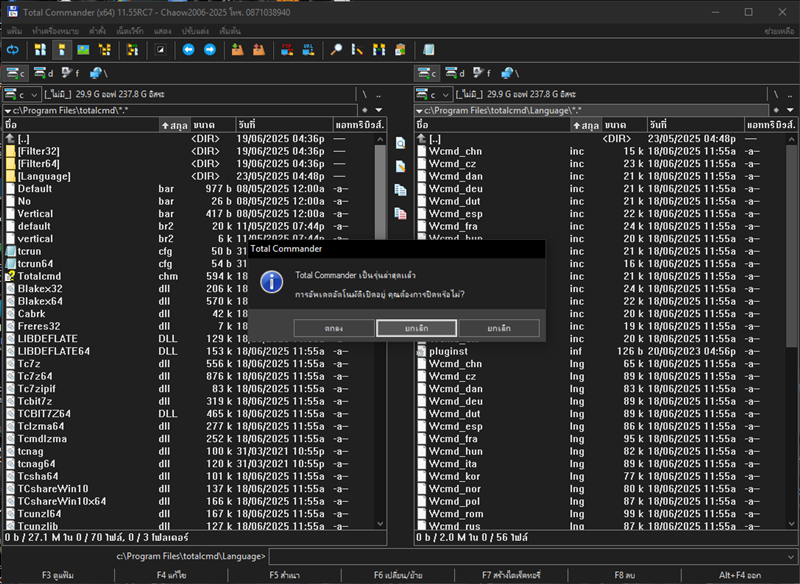Open the left panel drive c dropdown

22,93
